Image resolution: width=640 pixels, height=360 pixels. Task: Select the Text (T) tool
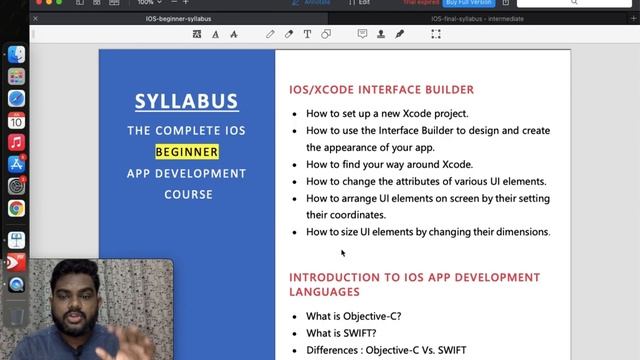[307, 34]
